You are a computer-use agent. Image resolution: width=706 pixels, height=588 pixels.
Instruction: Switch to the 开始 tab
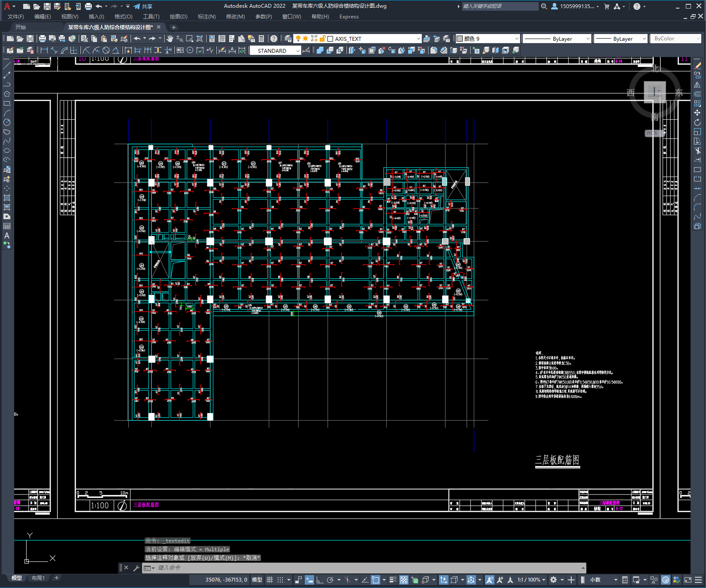[21, 27]
